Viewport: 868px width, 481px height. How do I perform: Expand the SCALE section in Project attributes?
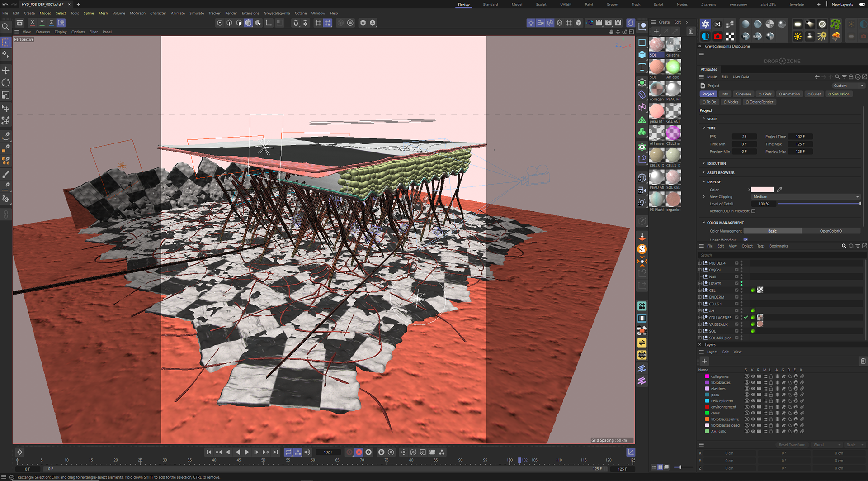pyautogui.click(x=704, y=119)
